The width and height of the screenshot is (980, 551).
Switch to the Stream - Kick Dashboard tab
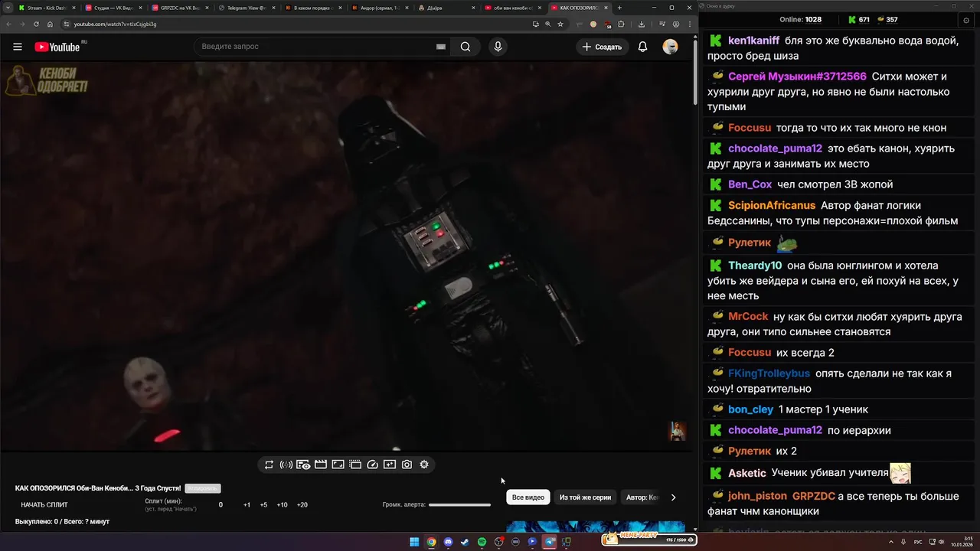pos(46,8)
